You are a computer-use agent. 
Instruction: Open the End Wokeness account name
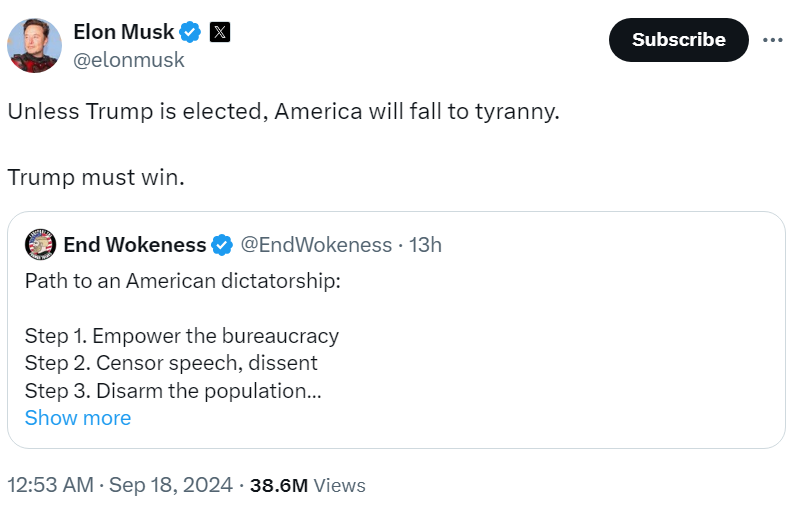click(x=135, y=245)
